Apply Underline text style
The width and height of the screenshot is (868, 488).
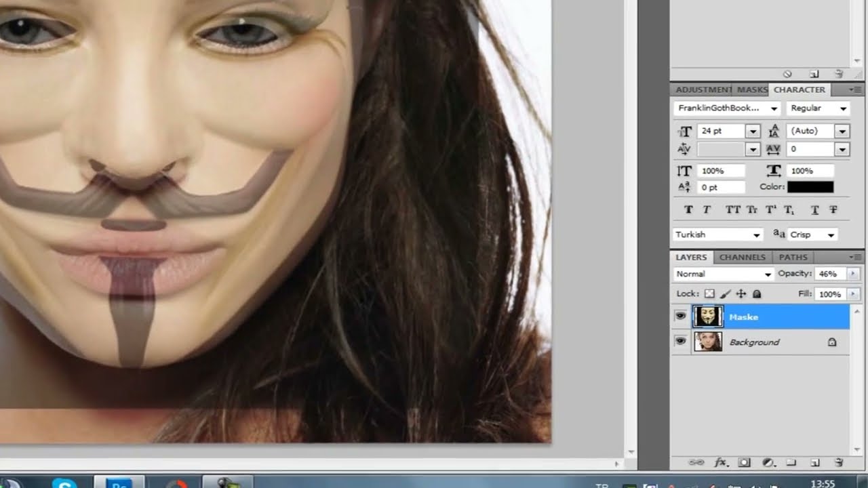click(815, 210)
